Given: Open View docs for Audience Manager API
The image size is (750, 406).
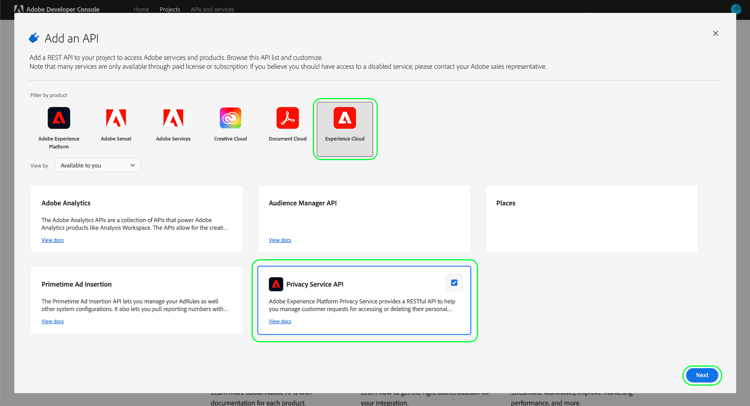Looking at the screenshot, I should coord(280,240).
